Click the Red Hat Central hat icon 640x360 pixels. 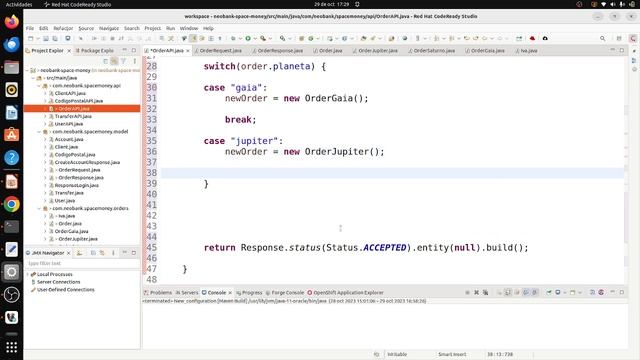(532, 38)
